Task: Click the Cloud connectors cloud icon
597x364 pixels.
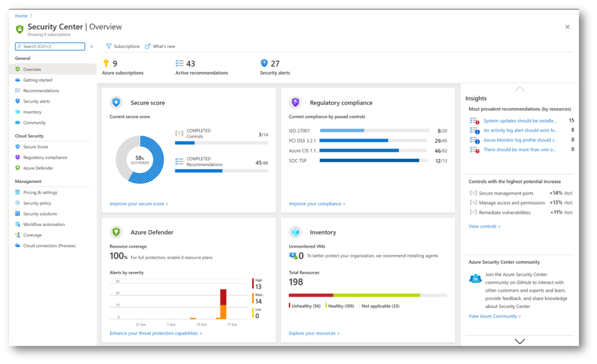Action: 17,246
